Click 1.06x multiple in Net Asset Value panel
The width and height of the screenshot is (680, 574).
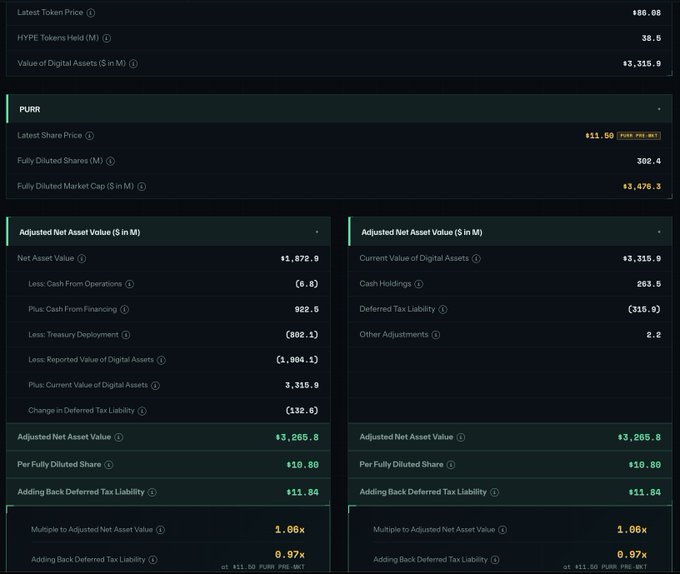pyautogui.click(x=290, y=530)
